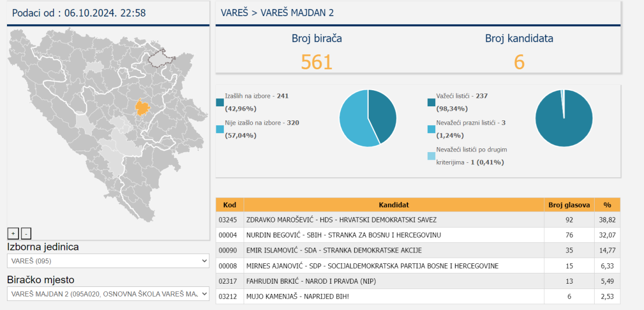Screen dimensions: 644x310
Task: Click the 6,33 percentage cell
Action: pos(607,266)
